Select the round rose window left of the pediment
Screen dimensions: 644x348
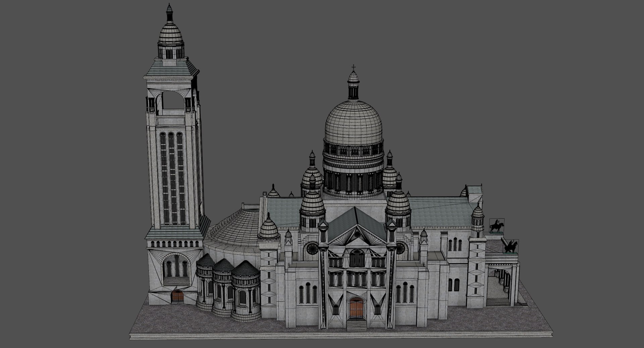pyautogui.click(x=312, y=249)
